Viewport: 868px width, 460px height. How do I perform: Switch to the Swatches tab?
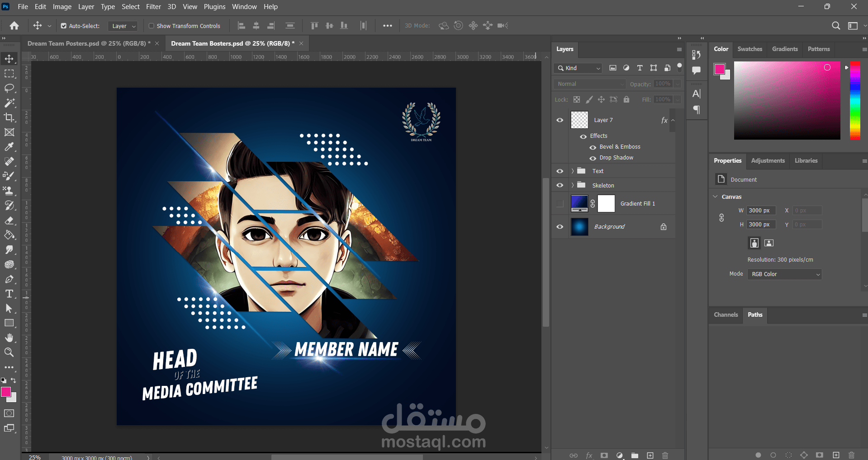[x=749, y=49]
